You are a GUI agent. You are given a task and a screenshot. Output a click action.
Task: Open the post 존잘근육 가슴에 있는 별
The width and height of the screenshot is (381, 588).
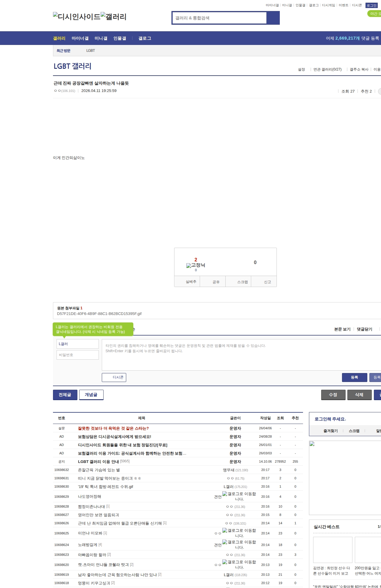tap(99, 470)
